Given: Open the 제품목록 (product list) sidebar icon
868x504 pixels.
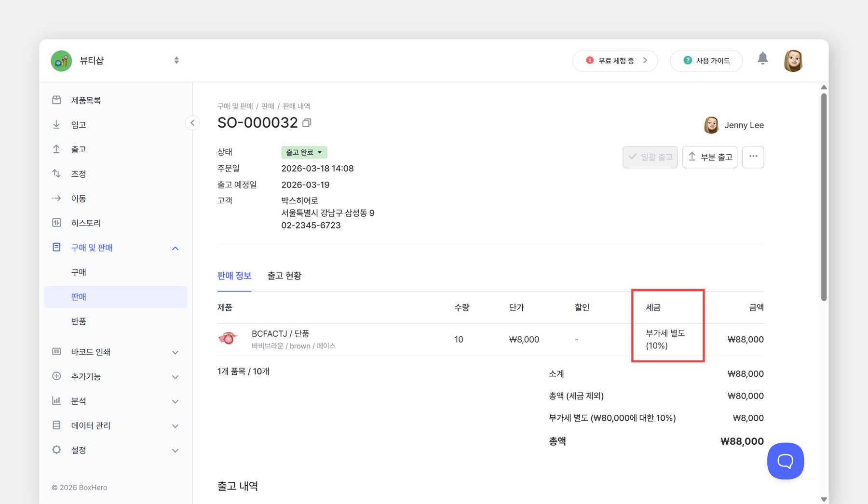Looking at the screenshot, I should click(x=56, y=100).
